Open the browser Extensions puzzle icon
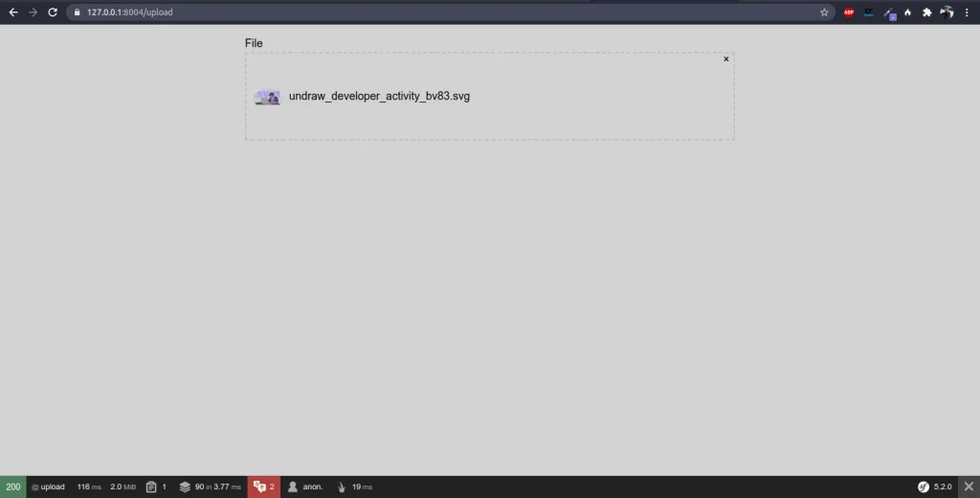Screen dimensions: 980x498 click(x=926, y=12)
